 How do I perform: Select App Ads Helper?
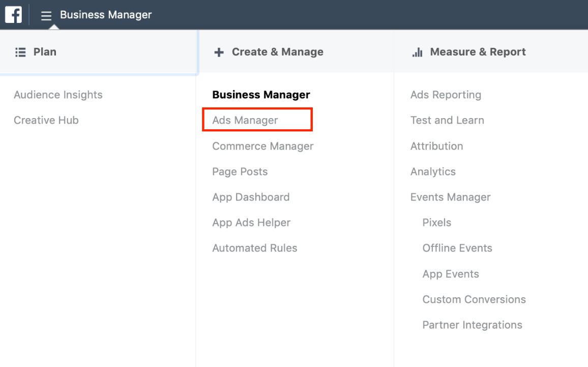(251, 222)
